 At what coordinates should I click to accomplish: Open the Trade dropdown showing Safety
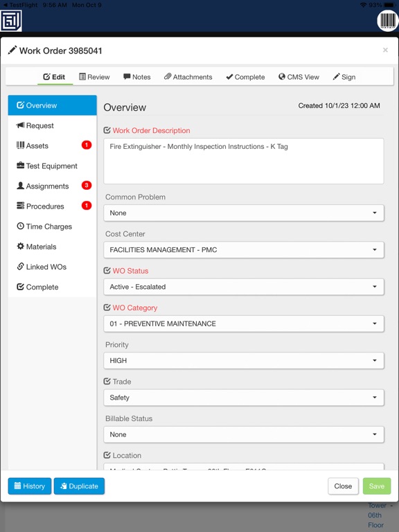click(x=244, y=398)
